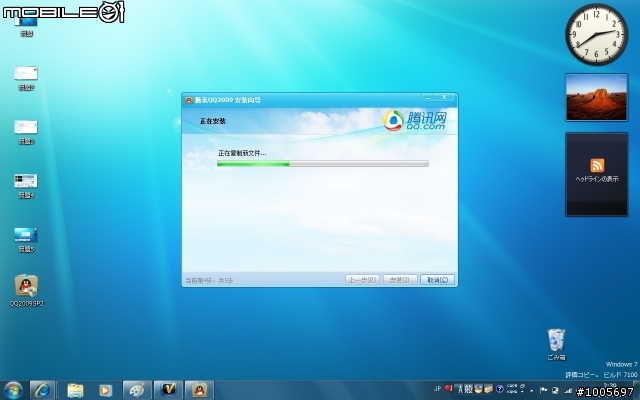Open the Windows Start orb
Viewport: 640px width, 400px height.
click(x=13, y=390)
